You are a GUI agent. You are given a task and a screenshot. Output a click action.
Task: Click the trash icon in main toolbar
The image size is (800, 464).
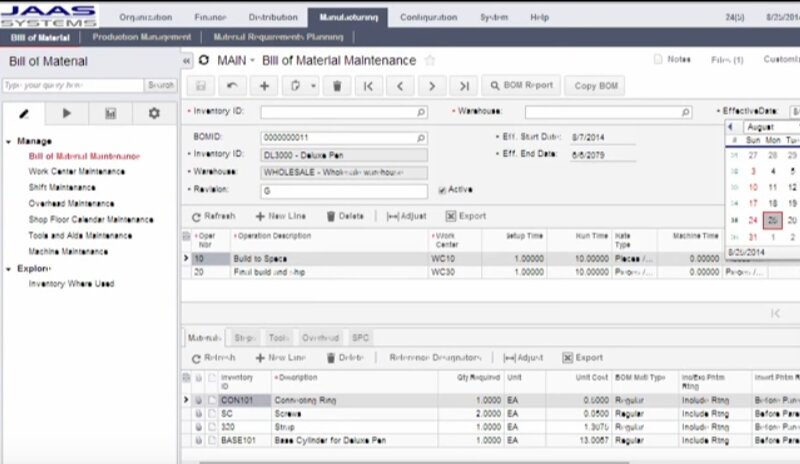(336, 86)
